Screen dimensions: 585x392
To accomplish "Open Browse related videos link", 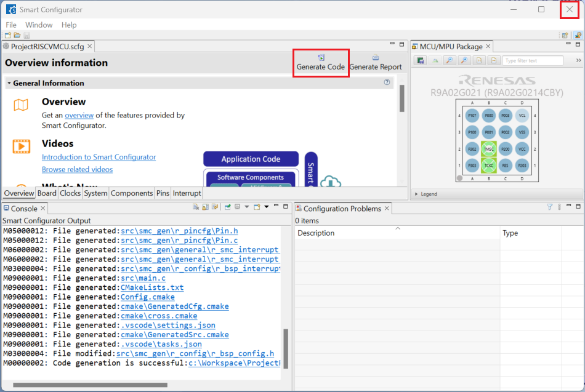I will (x=77, y=169).
